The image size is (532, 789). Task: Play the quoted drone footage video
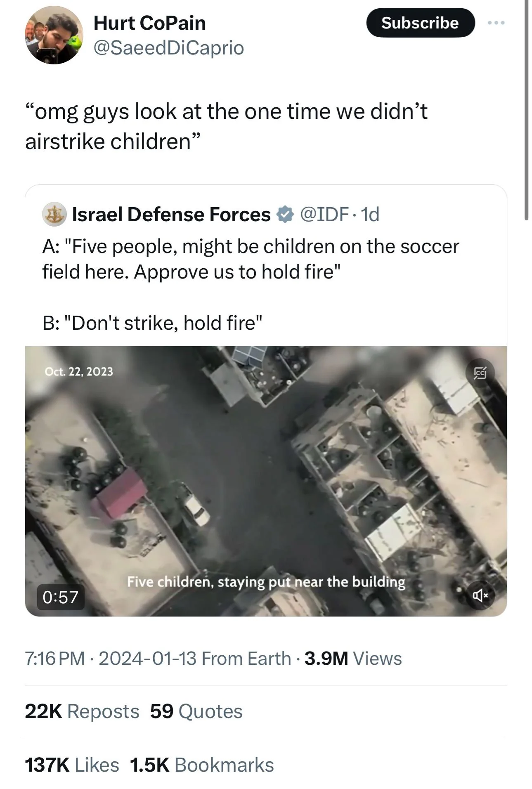[x=266, y=481]
